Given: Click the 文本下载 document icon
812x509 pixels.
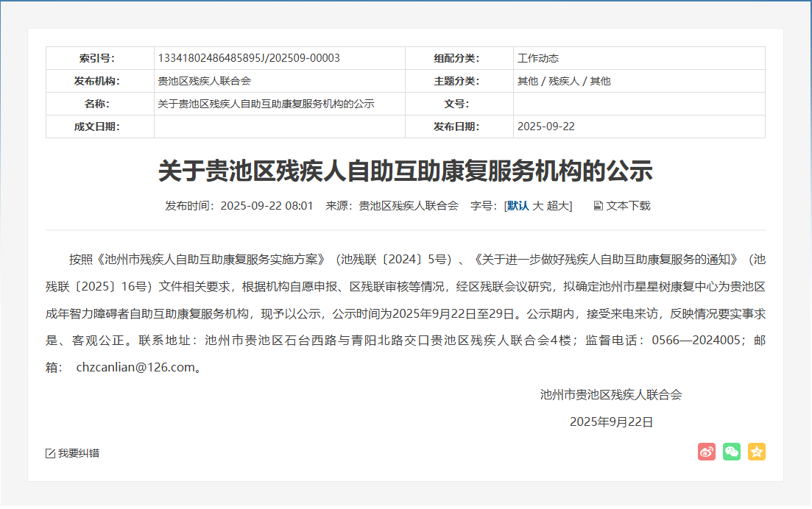Looking at the screenshot, I should (598, 206).
